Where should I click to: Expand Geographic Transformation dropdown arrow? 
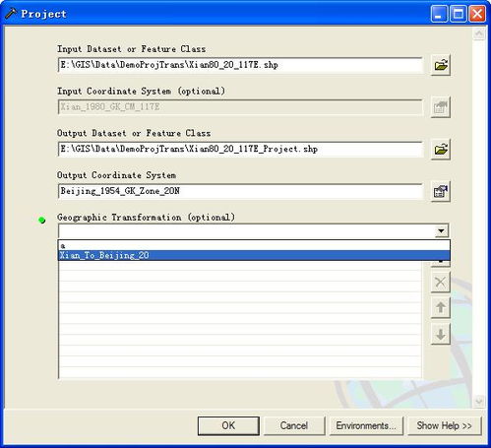[441, 231]
